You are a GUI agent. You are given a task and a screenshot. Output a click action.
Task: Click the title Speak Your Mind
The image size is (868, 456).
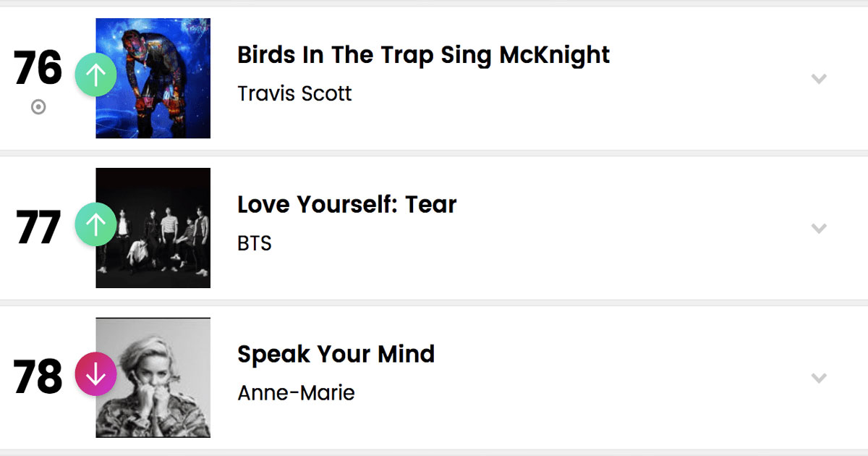tap(336, 354)
